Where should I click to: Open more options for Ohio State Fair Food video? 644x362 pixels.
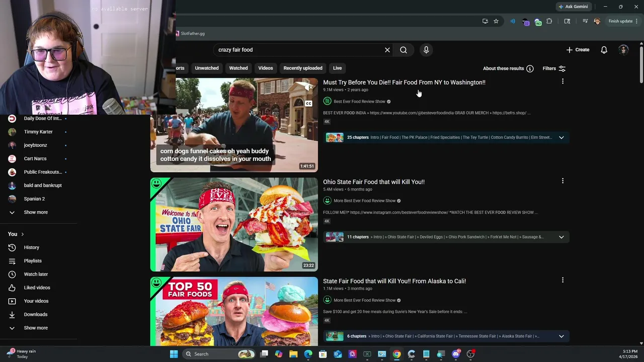click(x=562, y=181)
